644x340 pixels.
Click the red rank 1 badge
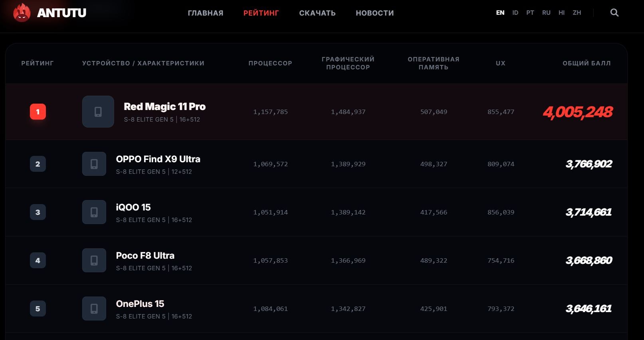[x=38, y=112]
